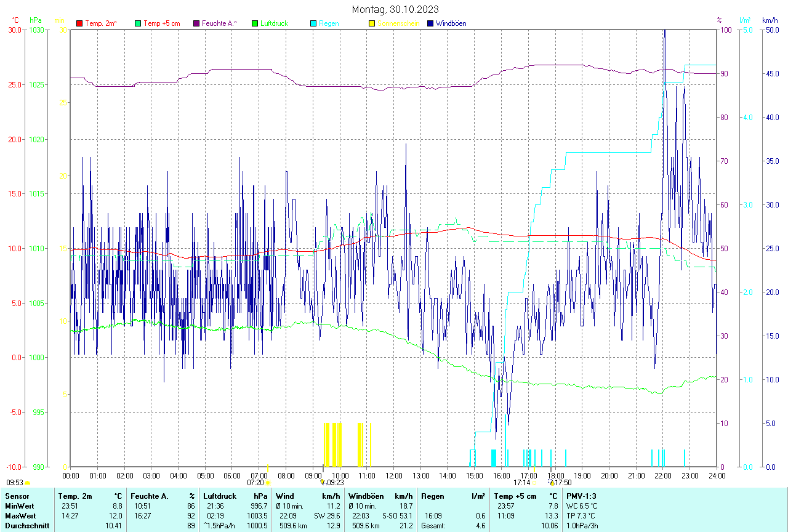Click the 22:00 time axis label

(663, 475)
